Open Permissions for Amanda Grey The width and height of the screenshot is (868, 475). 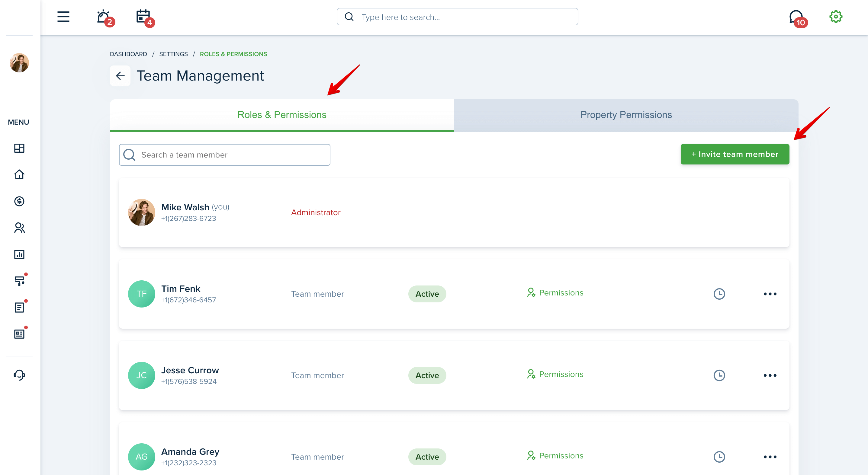(555, 456)
